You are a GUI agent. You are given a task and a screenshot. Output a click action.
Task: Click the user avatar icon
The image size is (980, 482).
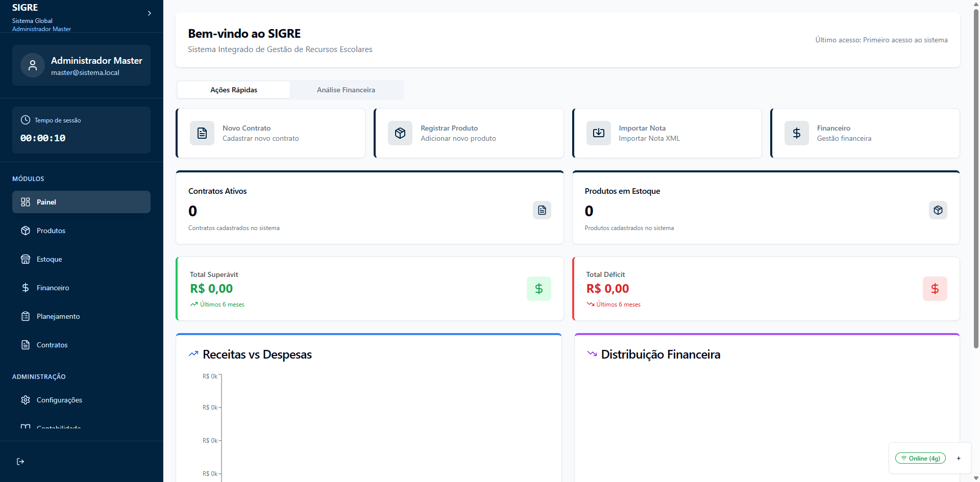click(33, 65)
